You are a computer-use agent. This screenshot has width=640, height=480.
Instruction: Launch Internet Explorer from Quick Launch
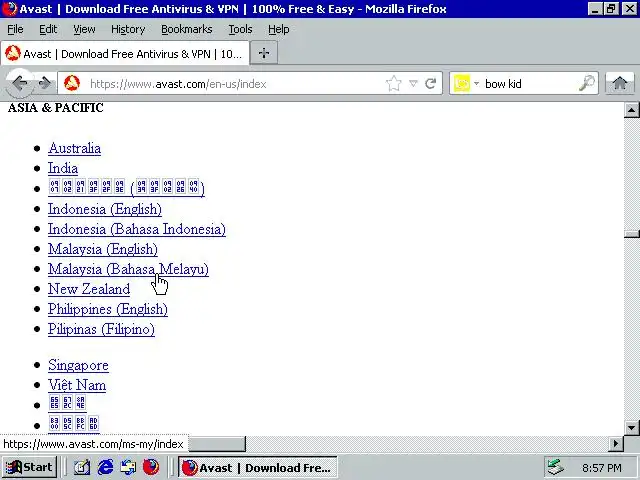(x=105, y=467)
